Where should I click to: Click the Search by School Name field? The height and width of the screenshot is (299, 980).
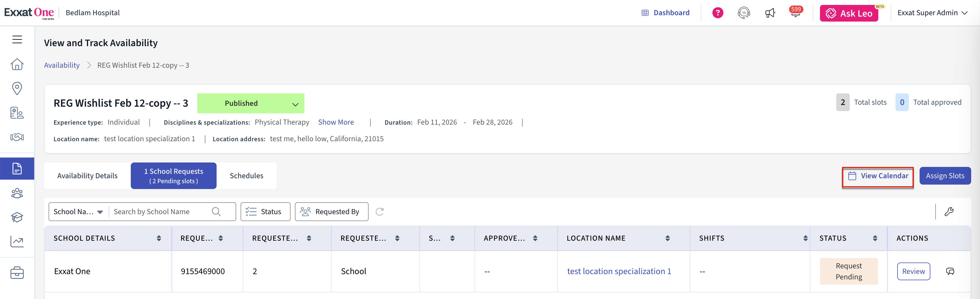(160, 212)
